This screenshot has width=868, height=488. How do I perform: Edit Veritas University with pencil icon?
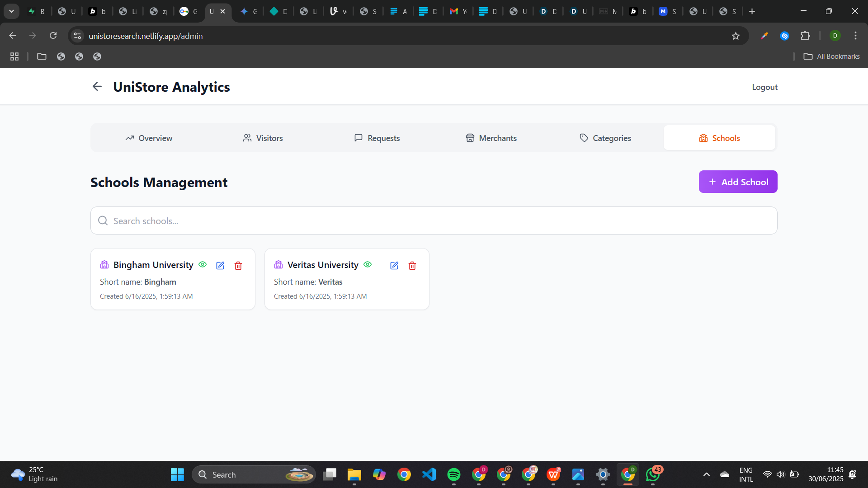click(394, 266)
